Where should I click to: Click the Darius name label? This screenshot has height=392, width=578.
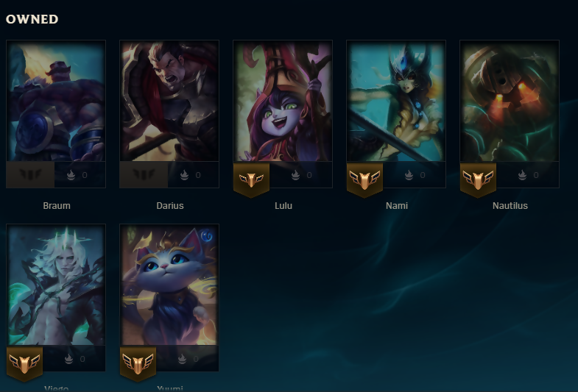click(x=170, y=206)
